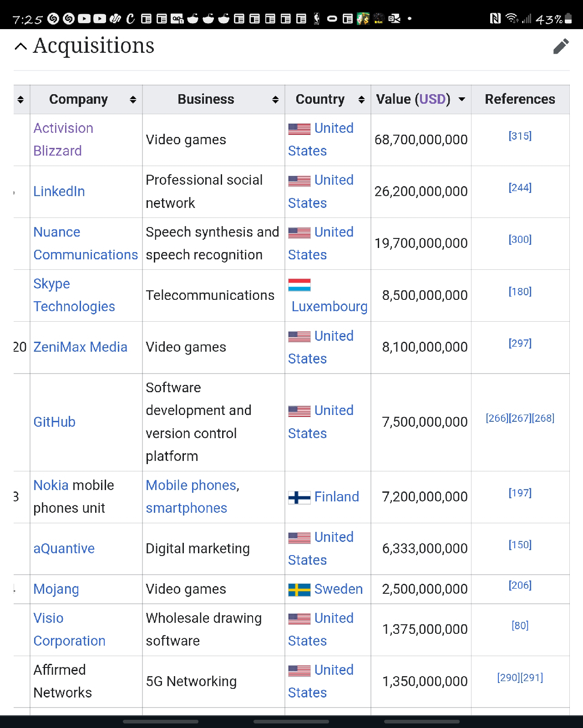Open reference [290]
Viewport: 583px width, 728px height.
509,677
